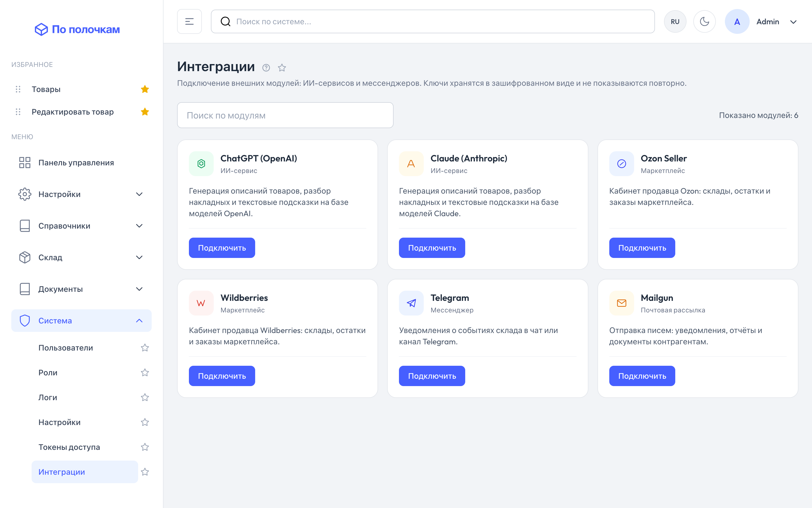Connect the Mailgun module
812x508 pixels.
(642, 376)
